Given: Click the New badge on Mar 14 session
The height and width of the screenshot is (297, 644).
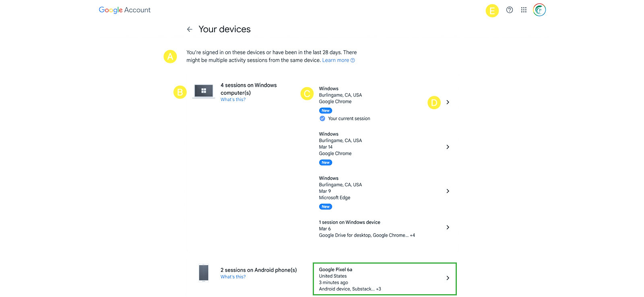Looking at the screenshot, I should tap(326, 163).
